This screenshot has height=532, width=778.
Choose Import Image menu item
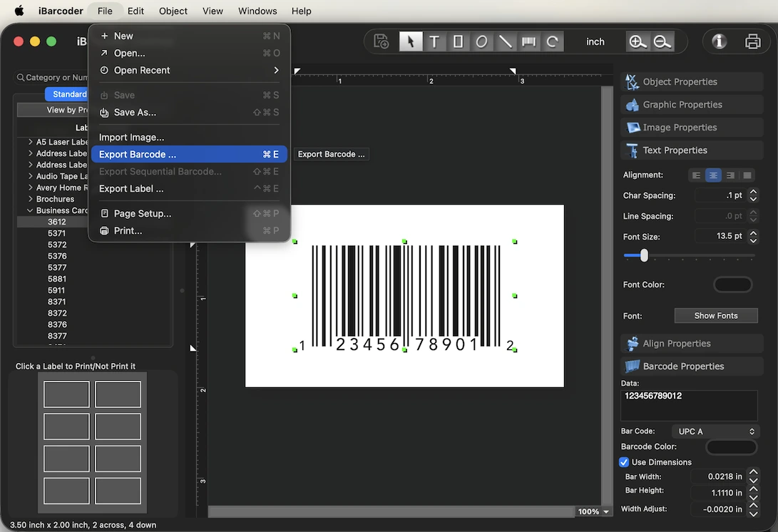tap(189, 138)
